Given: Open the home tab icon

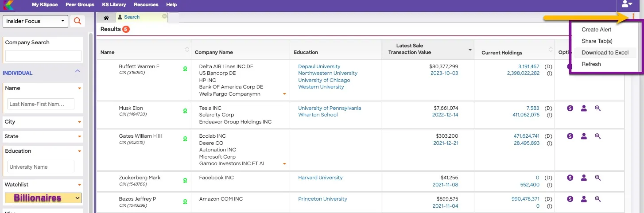Looking at the screenshot, I should click(x=106, y=18).
